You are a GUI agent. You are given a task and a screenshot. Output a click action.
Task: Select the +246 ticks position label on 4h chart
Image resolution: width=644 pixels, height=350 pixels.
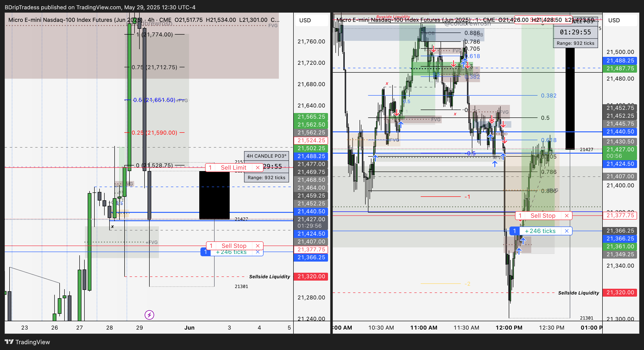[x=231, y=252]
